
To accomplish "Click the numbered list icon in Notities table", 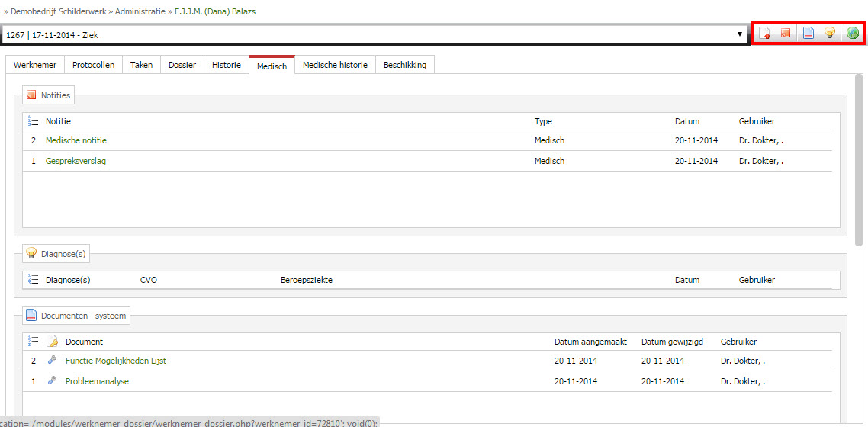I will pos(34,121).
